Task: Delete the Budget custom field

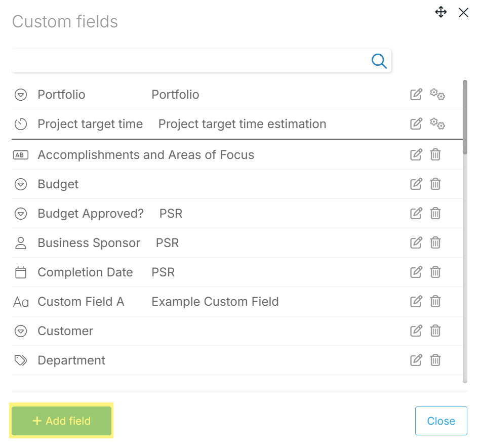Action: (x=435, y=184)
